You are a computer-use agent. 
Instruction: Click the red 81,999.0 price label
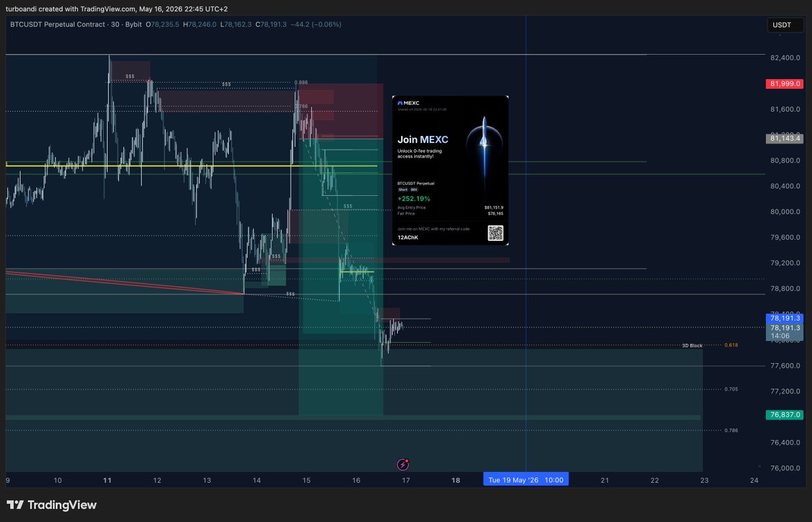click(785, 83)
